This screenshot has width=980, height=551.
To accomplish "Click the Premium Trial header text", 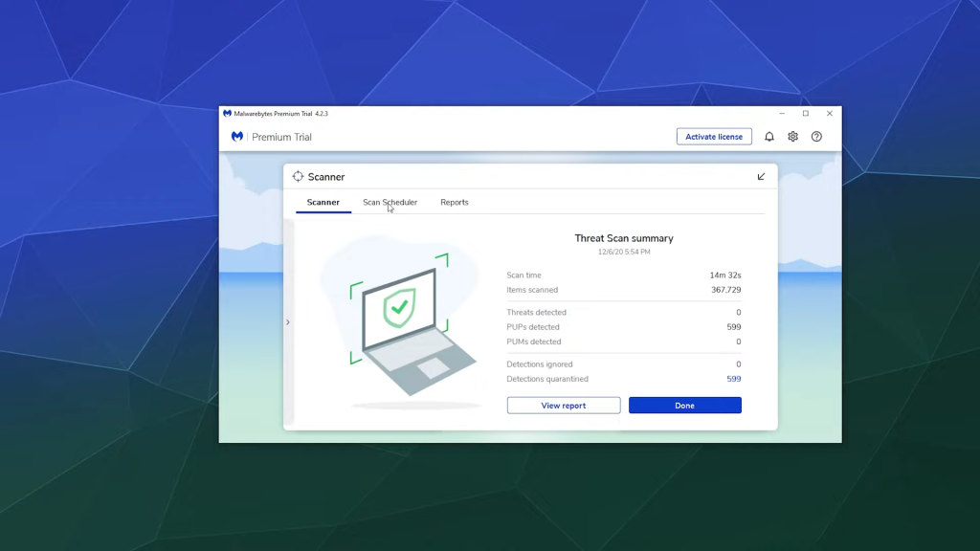I will pyautogui.click(x=281, y=137).
